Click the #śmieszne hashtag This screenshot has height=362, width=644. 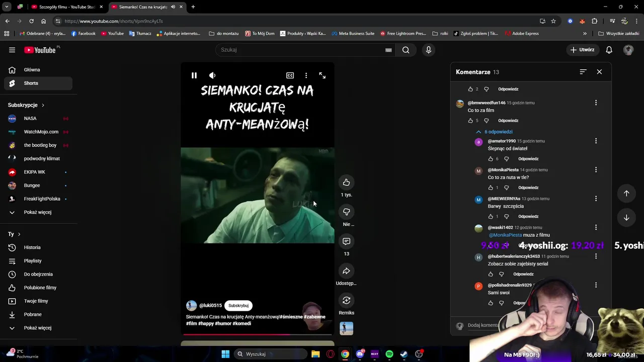(291, 317)
